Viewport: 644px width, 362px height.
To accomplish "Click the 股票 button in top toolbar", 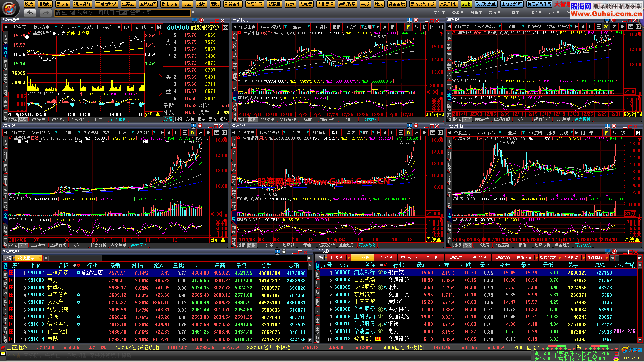I will tap(29, 4).
